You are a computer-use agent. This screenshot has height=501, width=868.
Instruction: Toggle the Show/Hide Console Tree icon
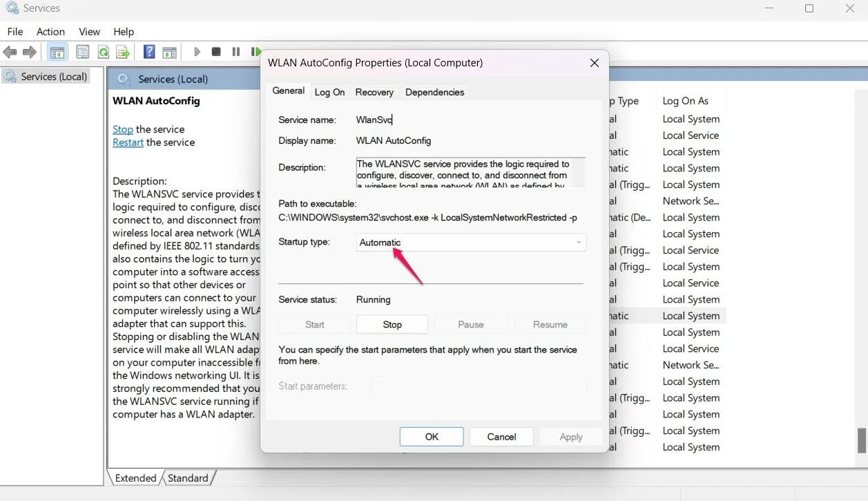pos(57,52)
